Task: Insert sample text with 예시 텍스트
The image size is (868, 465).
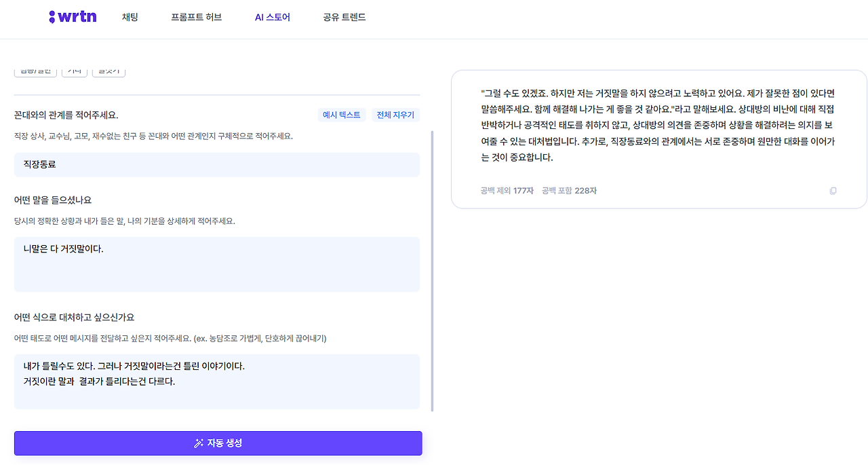Action: (x=342, y=115)
